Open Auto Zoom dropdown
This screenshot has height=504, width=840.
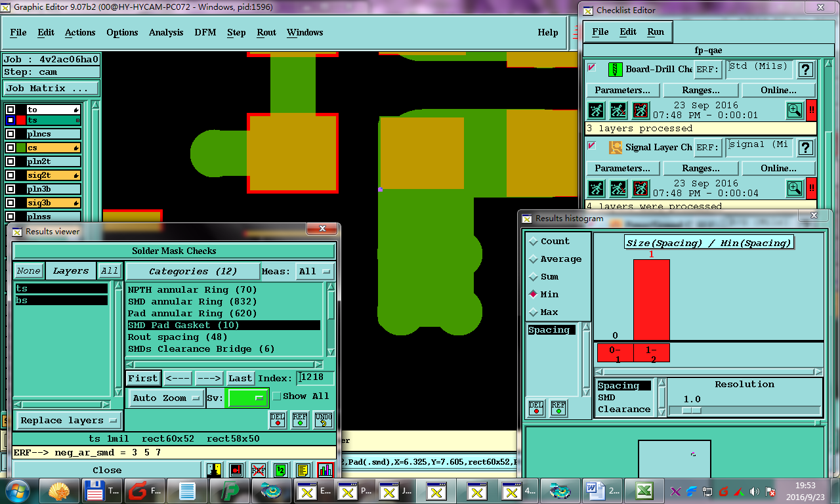166,398
